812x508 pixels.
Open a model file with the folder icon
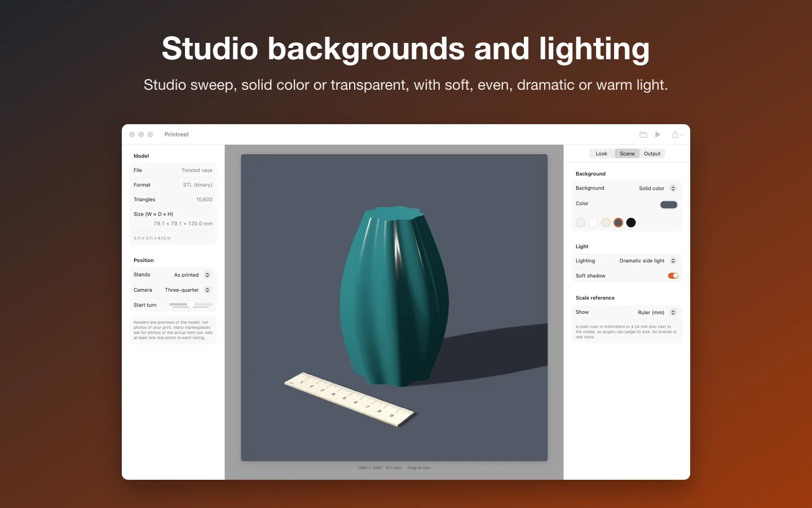pyautogui.click(x=643, y=134)
